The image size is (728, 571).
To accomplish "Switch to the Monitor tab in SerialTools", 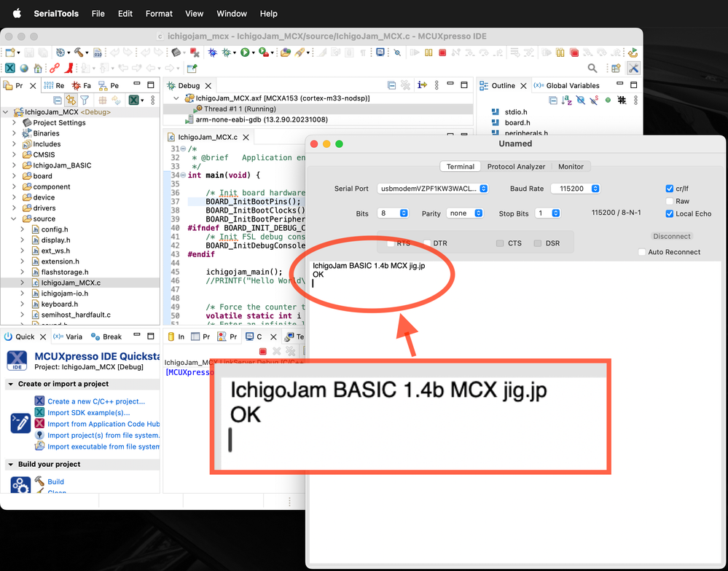I will [571, 167].
